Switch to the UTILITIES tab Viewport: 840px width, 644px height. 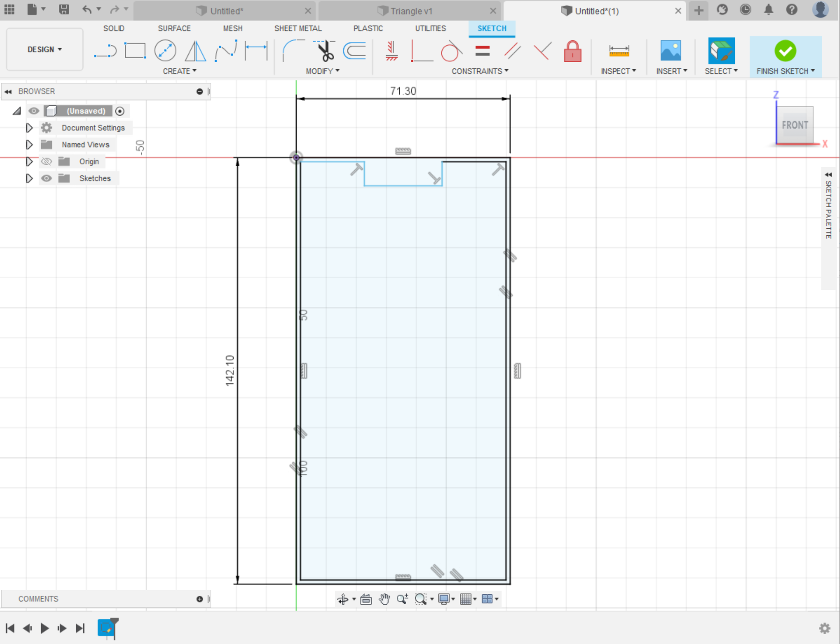click(431, 29)
